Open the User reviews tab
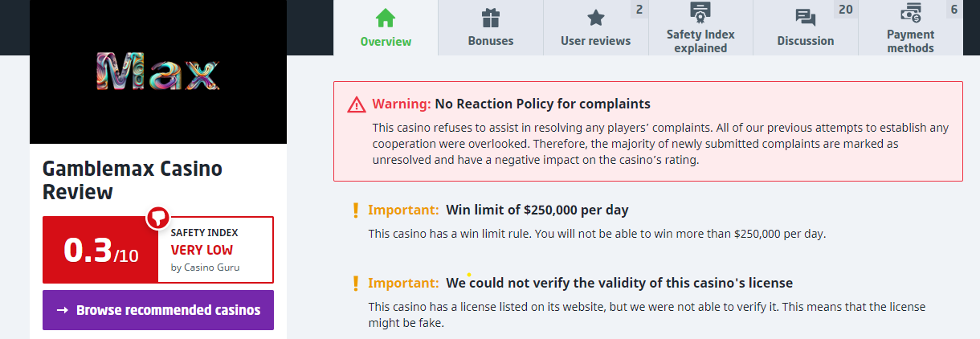This screenshot has height=339, width=980. click(595, 41)
